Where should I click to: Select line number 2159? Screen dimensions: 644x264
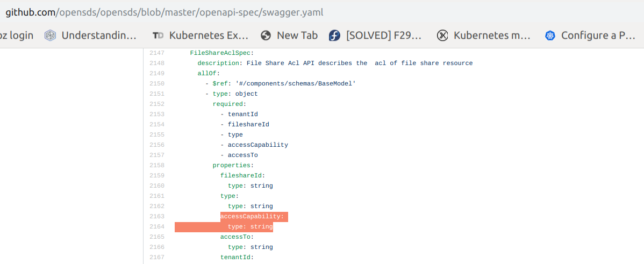click(157, 176)
